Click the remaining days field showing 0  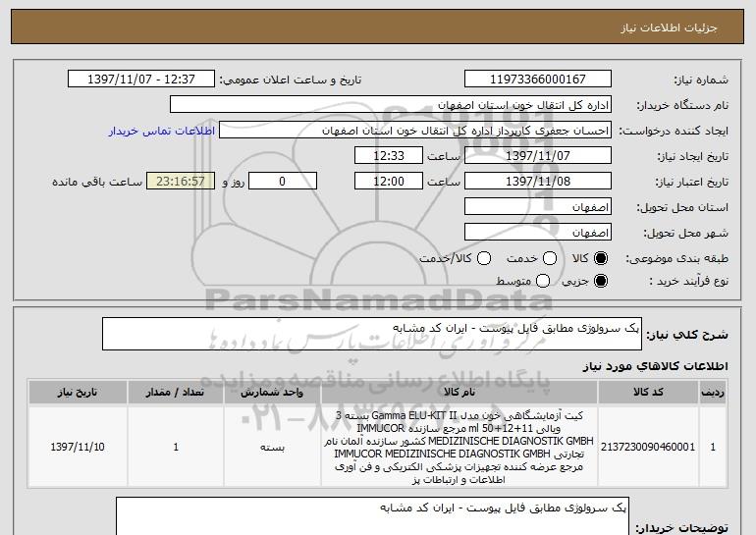(283, 182)
